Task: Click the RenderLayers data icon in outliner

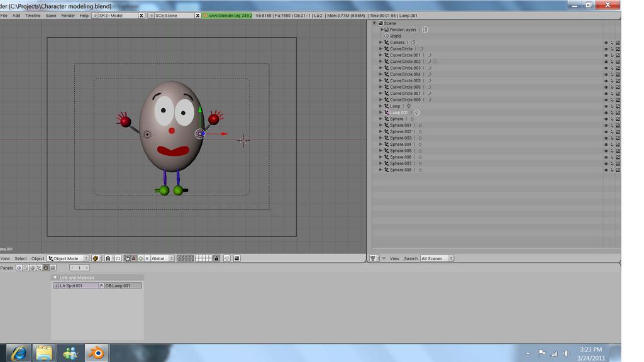Action: (x=425, y=30)
